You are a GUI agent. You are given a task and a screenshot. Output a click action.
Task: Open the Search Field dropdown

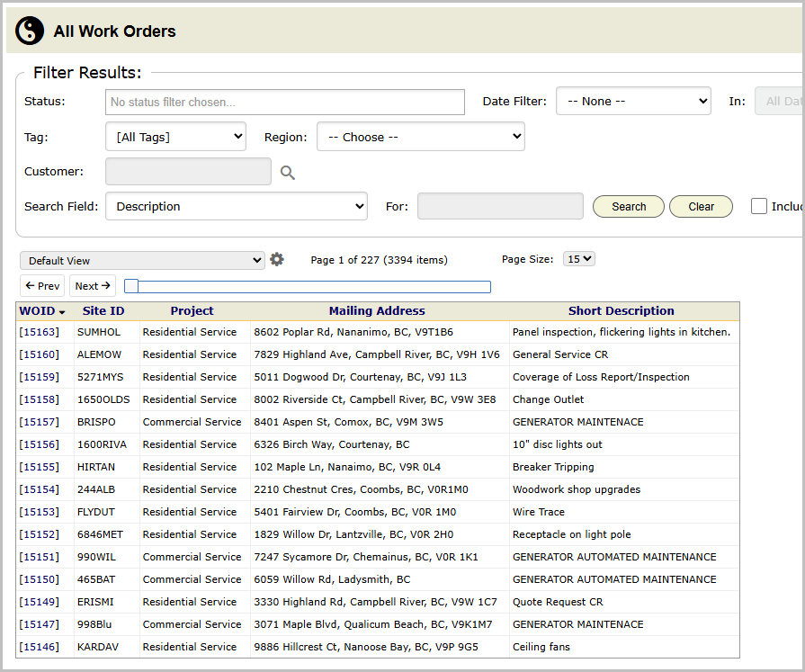click(x=237, y=206)
